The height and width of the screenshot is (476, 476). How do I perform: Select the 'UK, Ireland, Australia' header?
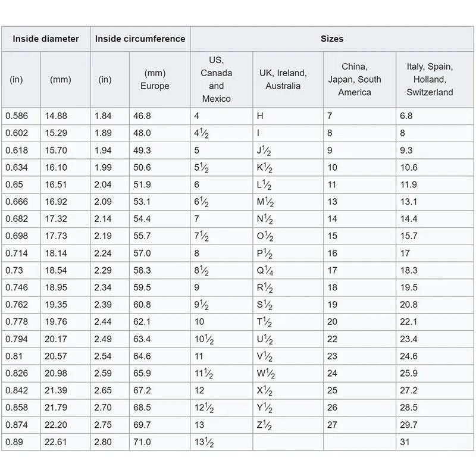pyautogui.click(x=283, y=79)
